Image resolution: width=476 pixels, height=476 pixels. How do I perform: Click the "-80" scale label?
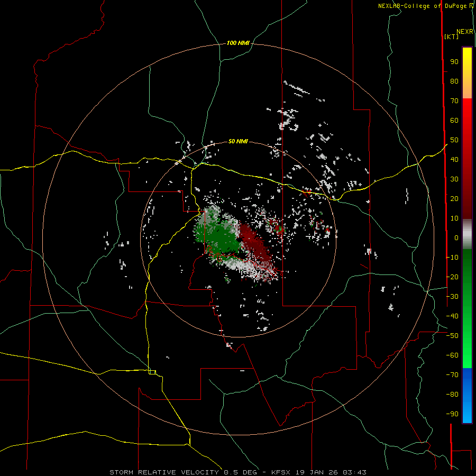[x=452, y=395]
